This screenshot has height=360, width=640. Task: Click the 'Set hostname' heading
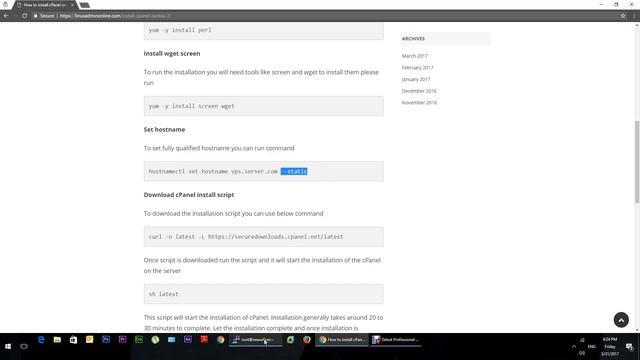click(164, 129)
